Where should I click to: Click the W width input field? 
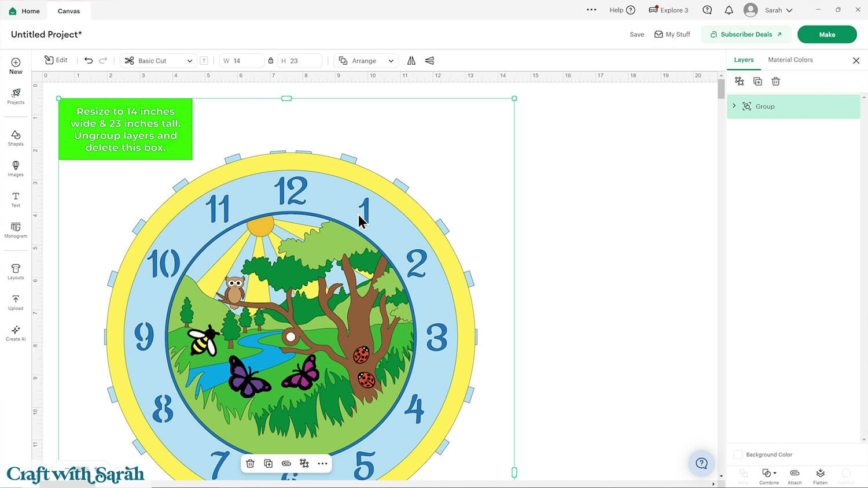pos(241,61)
